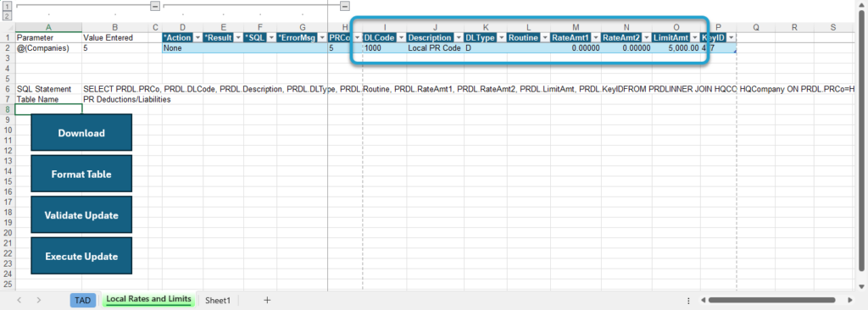This screenshot has width=868, height=310.
Task: Click the Execute Update button
Action: coord(81,256)
